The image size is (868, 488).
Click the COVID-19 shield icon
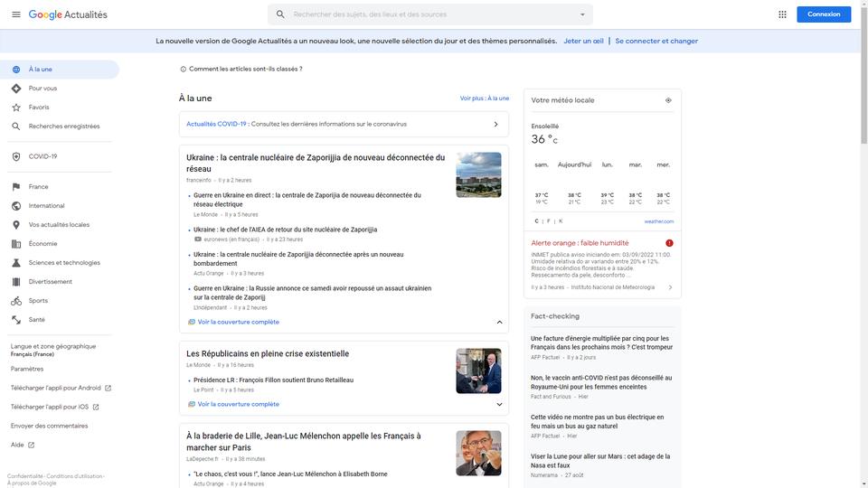(x=16, y=156)
